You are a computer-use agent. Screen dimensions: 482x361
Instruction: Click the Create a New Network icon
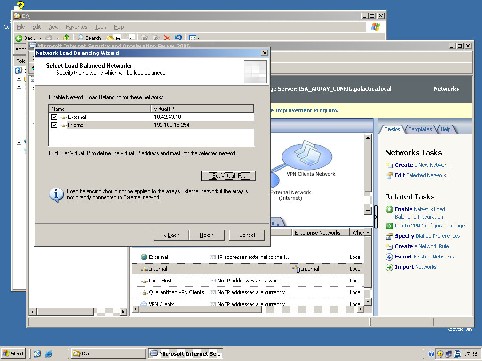389,165
